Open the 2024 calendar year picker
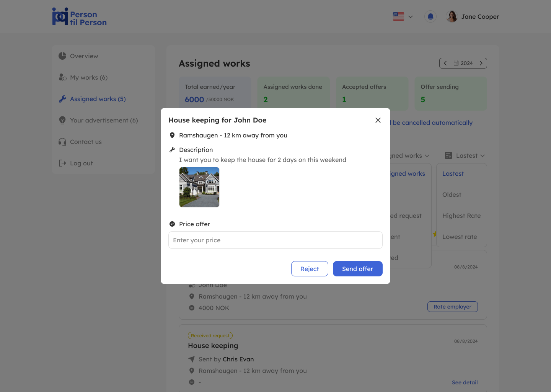551x392 pixels. (463, 63)
